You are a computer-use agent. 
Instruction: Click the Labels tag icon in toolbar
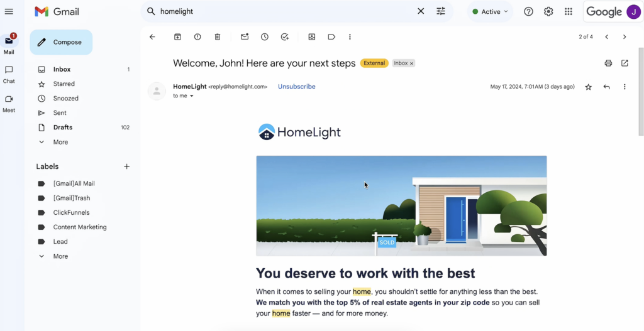331,37
